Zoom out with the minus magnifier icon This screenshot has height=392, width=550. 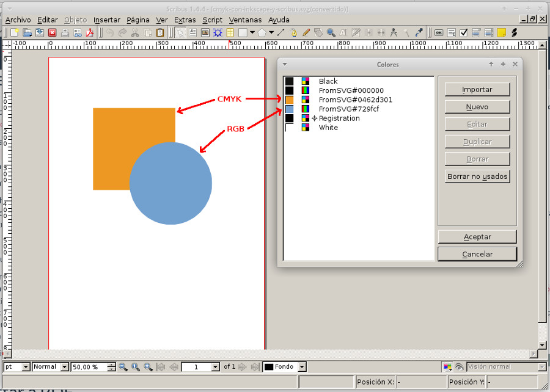[x=123, y=367]
